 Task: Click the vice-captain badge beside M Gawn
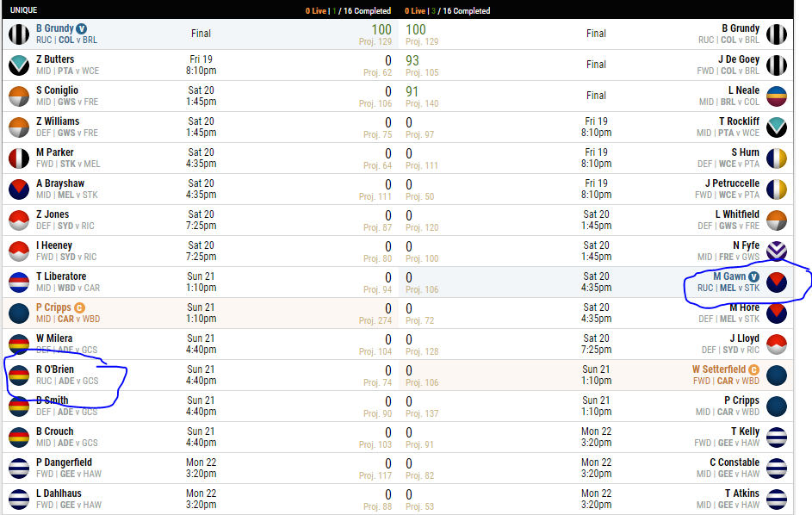[x=753, y=276]
